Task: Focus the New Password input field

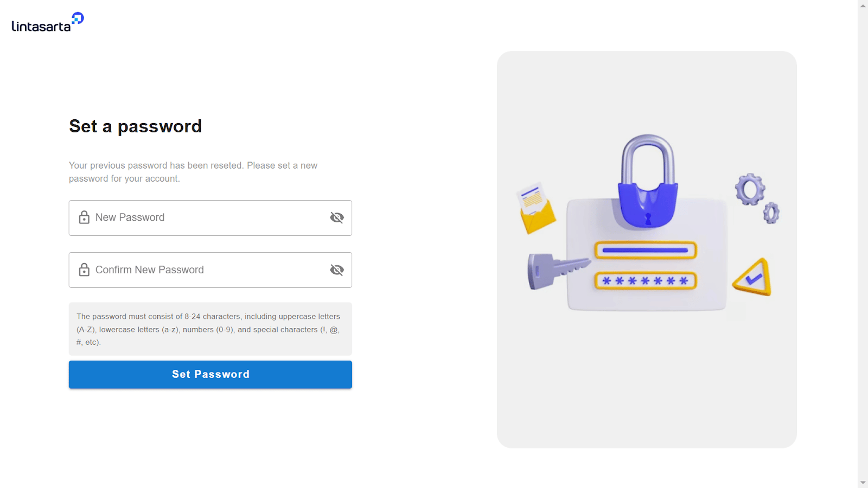Action: tap(210, 218)
